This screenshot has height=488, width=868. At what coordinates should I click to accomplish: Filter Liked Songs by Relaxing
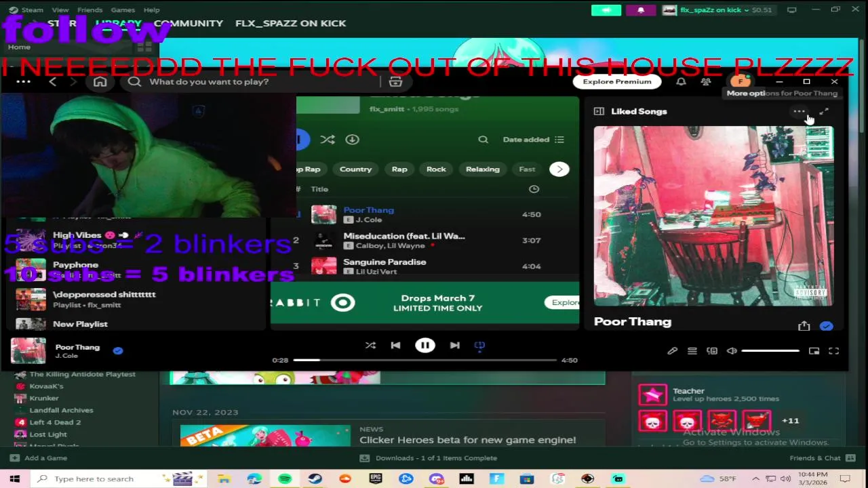click(x=483, y=169)
